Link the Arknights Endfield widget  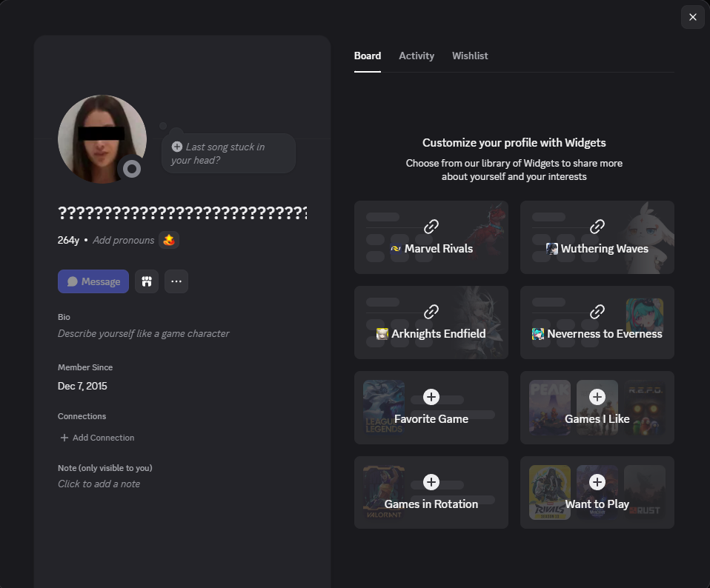[x=431, y=322]
